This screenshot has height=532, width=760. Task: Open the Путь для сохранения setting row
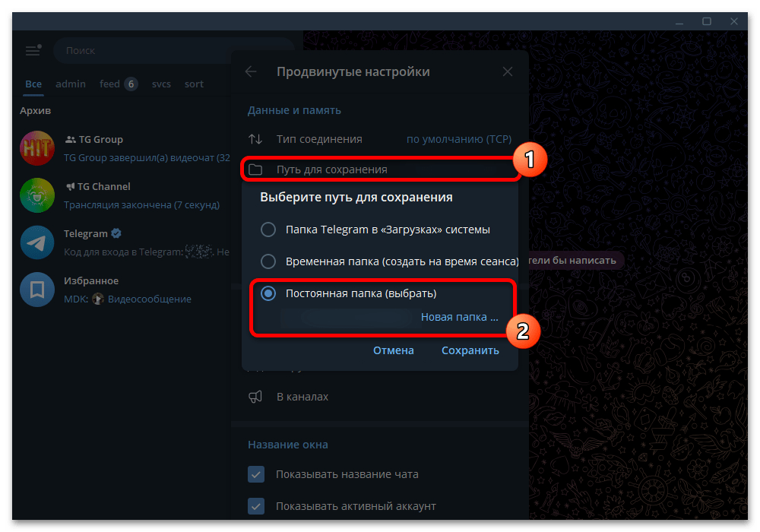click(380, 169)
